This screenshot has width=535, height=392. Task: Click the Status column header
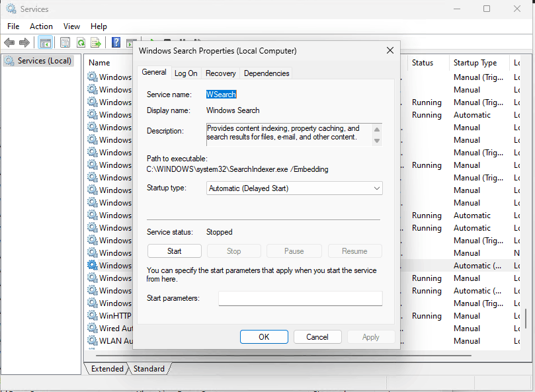pos(423,63)
